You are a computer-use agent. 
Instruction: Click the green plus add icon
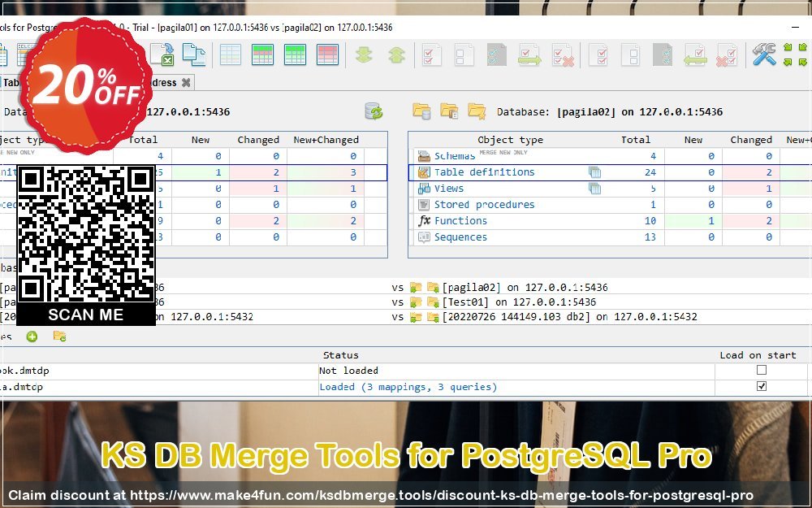pos(32,337)
